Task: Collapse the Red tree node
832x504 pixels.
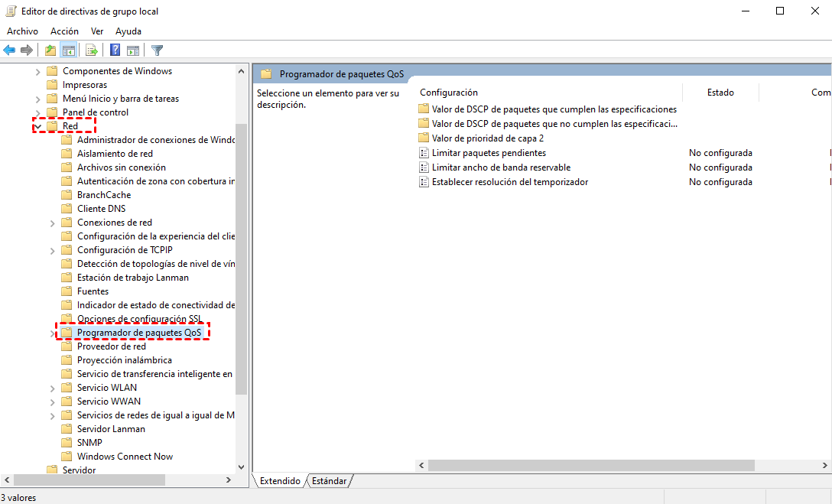Action: 38,126
